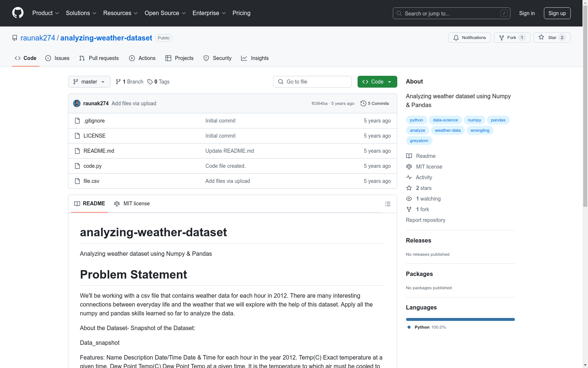The image size is (588, 368).
Task: Click the Star icon
Action: (541, 37)
